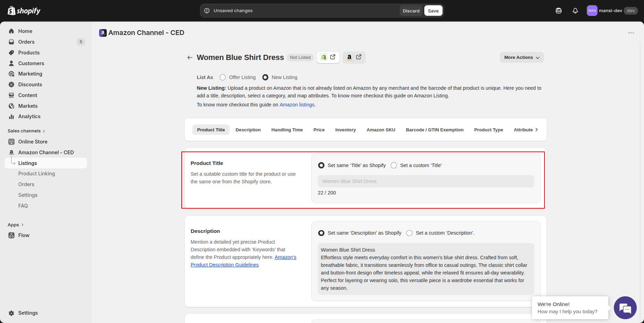Click the 22 / 200 character counter
The width and height of the screenshot is (644, 323).
[x=327, y=193]
